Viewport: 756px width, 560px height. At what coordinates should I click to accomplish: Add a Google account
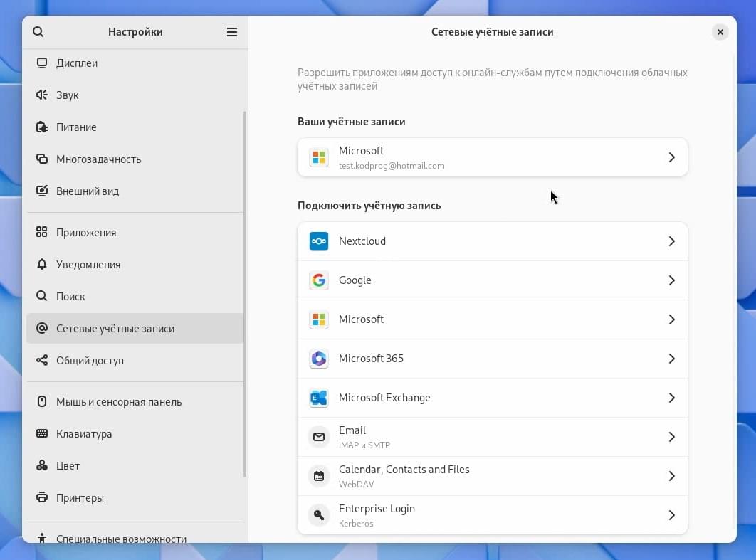(493, 280)
